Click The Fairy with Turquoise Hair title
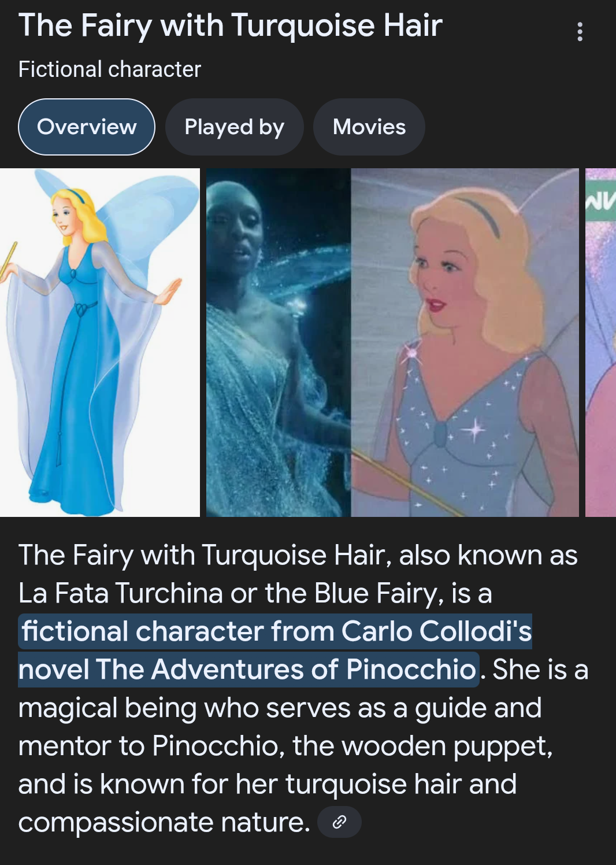Viewport: 616px width, 865px height. [x=230, y=25]
